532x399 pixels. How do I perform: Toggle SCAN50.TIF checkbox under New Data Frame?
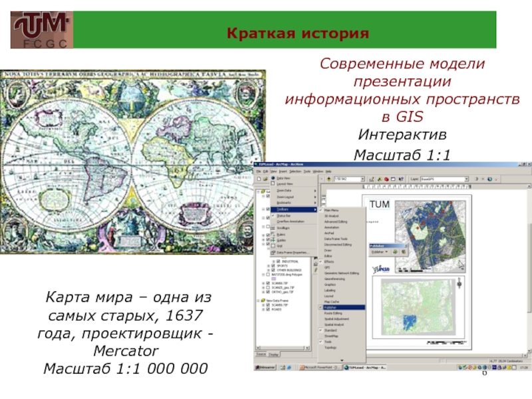tap(268, 305)
